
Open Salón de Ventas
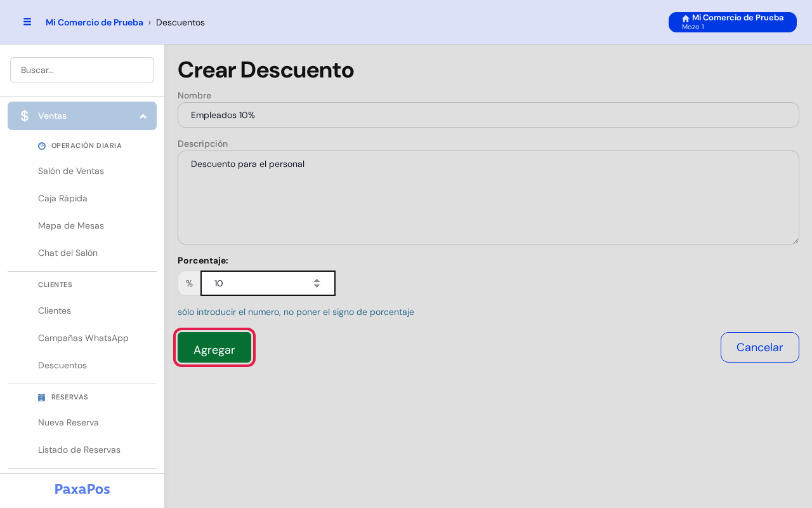(71, 171)
